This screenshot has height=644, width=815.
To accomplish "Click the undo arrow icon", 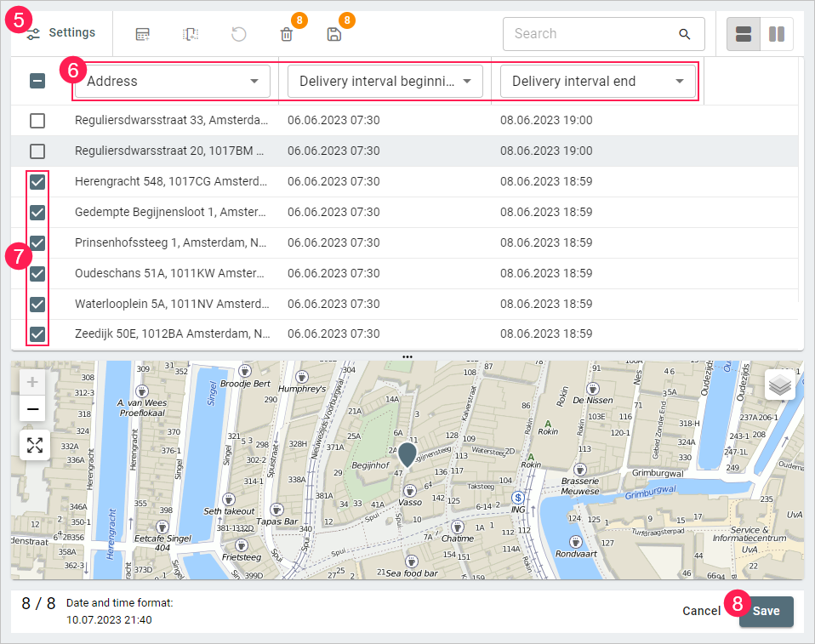I will point(239,34).
